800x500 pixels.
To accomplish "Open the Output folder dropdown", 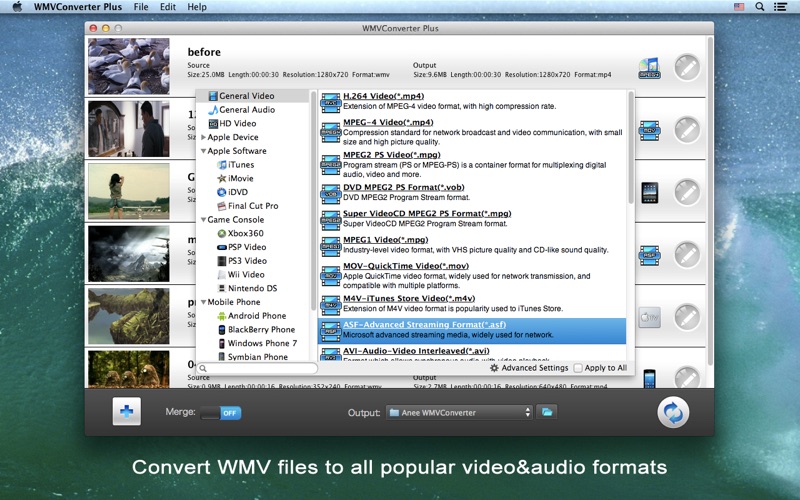I will (460, 412).
